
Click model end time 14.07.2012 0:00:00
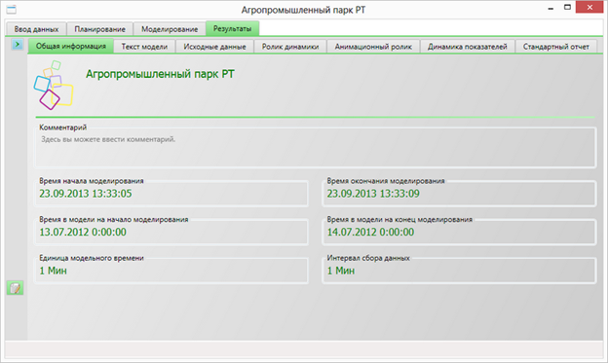(370, 232)
